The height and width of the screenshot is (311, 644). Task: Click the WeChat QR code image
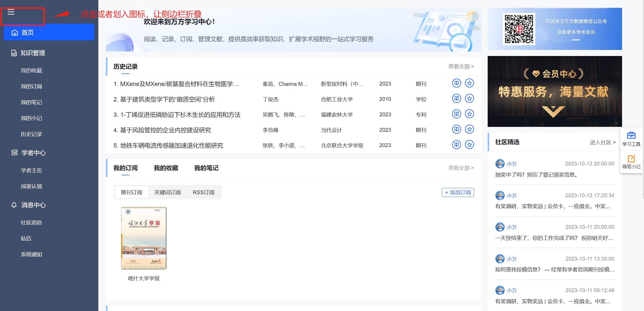pos(519,29)
